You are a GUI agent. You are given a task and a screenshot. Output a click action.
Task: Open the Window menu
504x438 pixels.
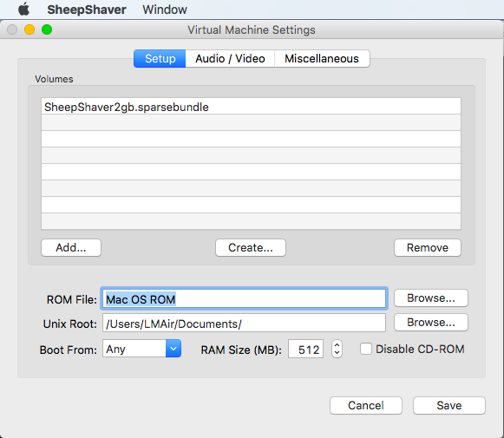point(165,10)
